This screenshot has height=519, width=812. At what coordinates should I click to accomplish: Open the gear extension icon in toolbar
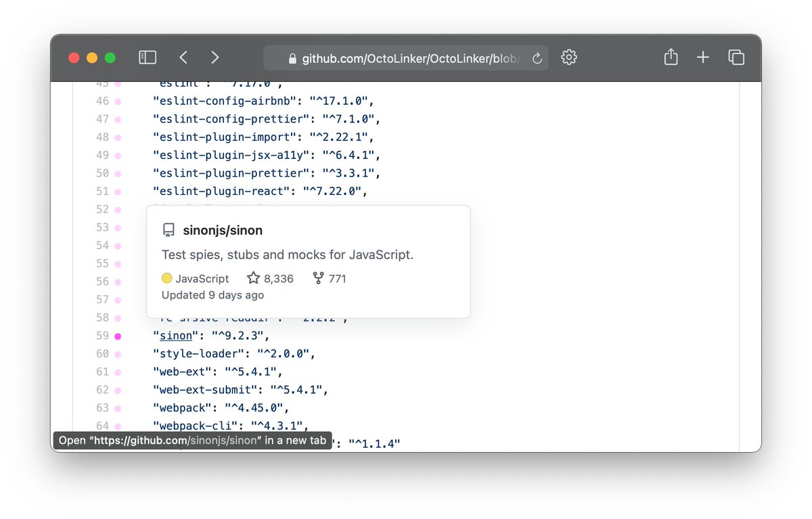(569, 58)
